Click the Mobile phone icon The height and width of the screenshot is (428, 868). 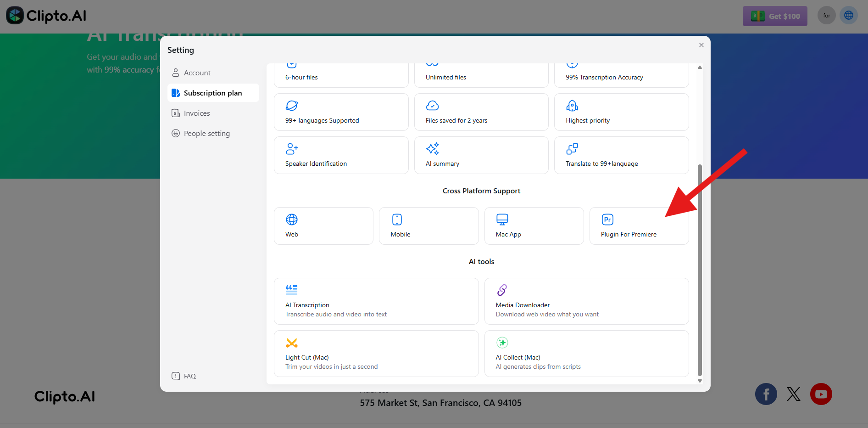(397, 220)
